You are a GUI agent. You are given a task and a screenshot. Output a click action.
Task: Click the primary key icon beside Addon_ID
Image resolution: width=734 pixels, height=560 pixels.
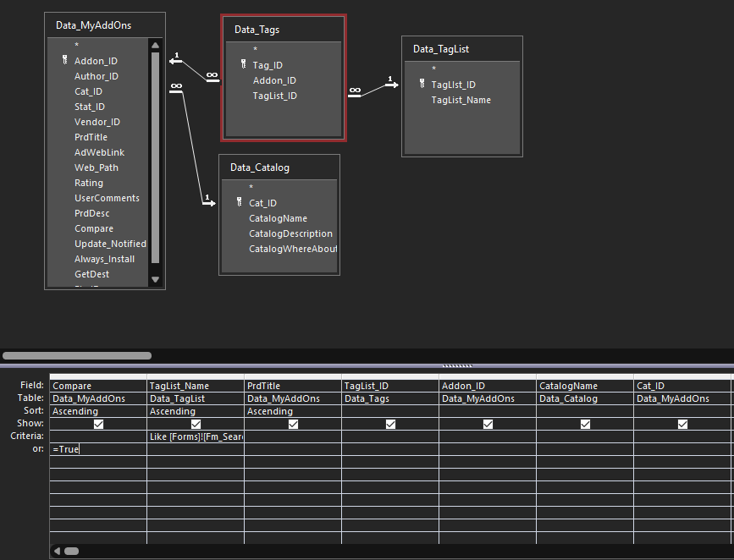tap(64, 61)
